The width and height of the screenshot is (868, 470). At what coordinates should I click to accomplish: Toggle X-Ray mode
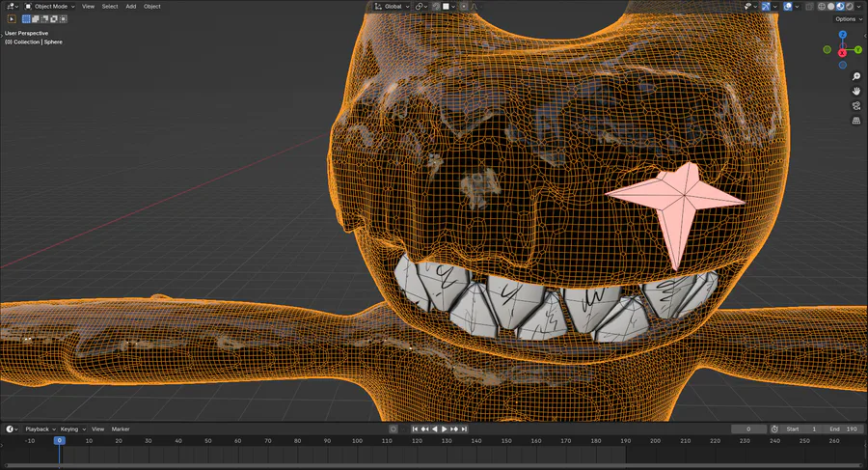click(x=809, y=6)
